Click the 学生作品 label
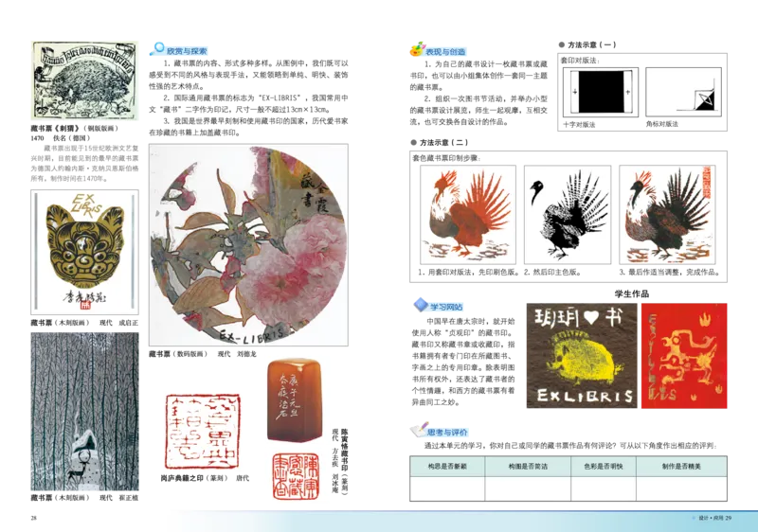758x532 pixels. coord(632,293)
